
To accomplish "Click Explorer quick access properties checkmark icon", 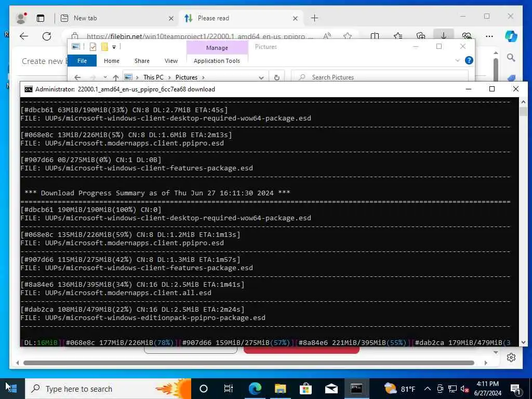I will tap(92, 47).
